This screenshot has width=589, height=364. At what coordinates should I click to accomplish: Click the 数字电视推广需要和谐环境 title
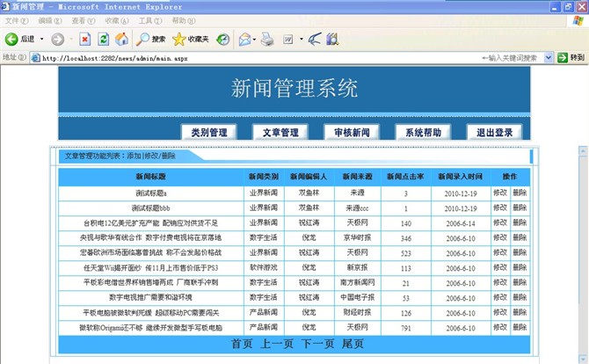coord(150,297)
